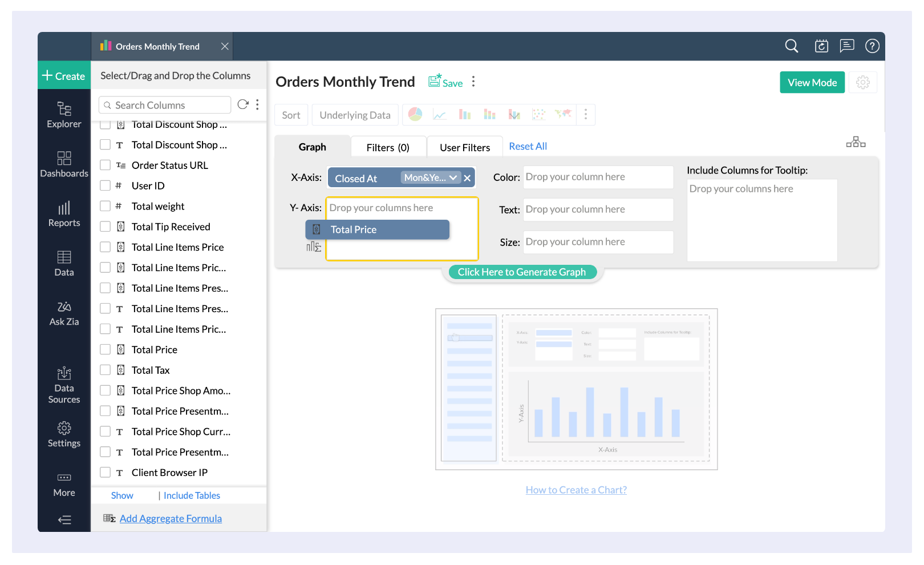The height and width of the screenshot is (565, 924).
Task: Switch to the Filters (0) tab
Action: [x=388, y=147]
